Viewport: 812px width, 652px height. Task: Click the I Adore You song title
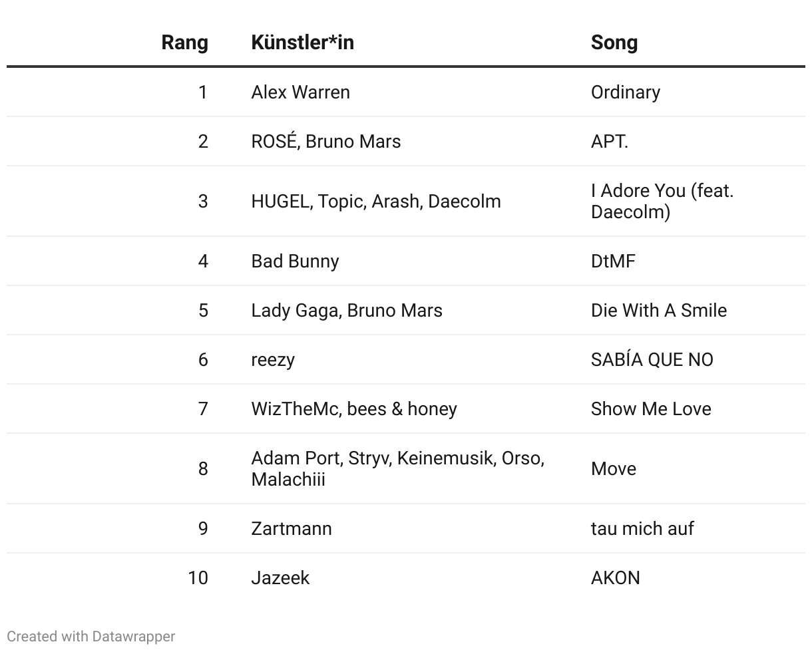661,201
